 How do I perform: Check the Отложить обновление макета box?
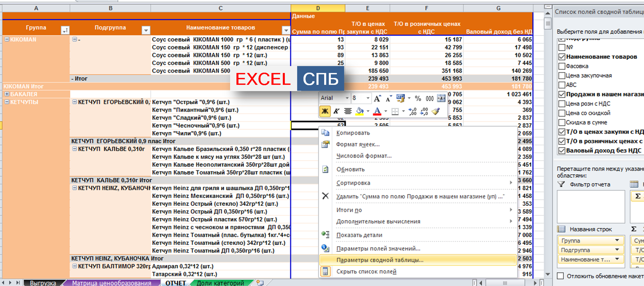point(561,276)
